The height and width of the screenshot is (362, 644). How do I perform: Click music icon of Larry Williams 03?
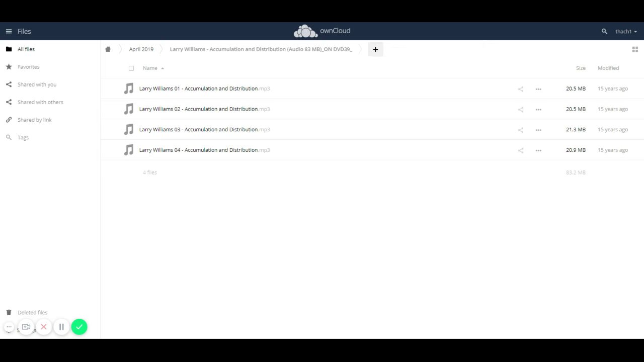coord(129,130)
